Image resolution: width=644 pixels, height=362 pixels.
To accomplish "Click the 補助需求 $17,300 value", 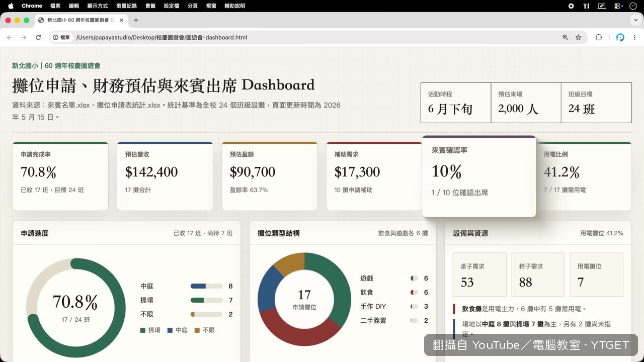I will 357,172.
